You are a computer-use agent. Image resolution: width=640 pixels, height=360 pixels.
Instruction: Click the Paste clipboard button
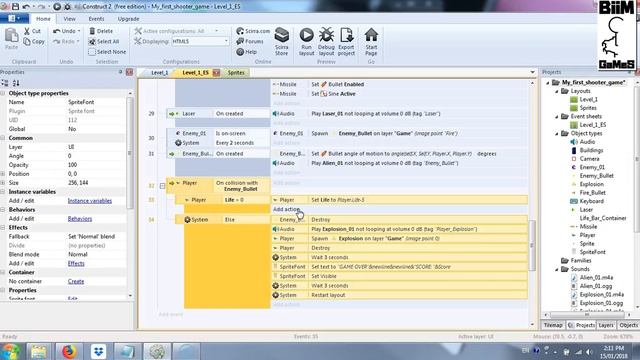(11, 40)
